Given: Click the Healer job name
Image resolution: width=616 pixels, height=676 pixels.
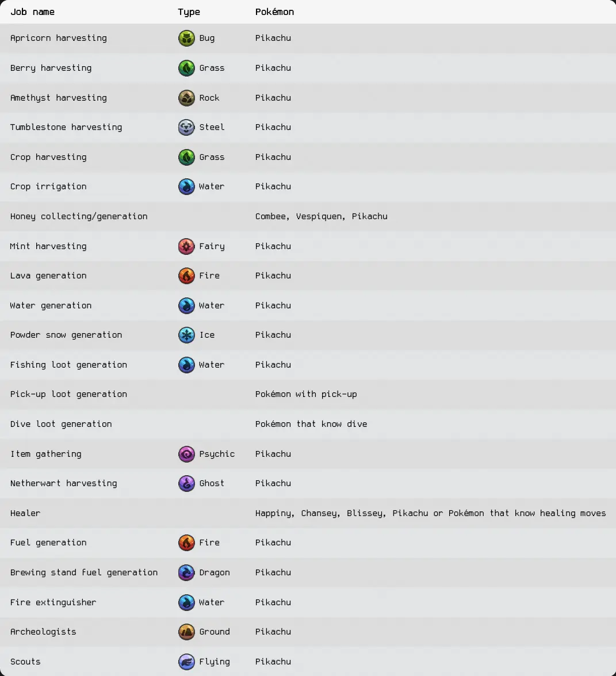Looking at the screenshot, I should click(x=25, y=513).
